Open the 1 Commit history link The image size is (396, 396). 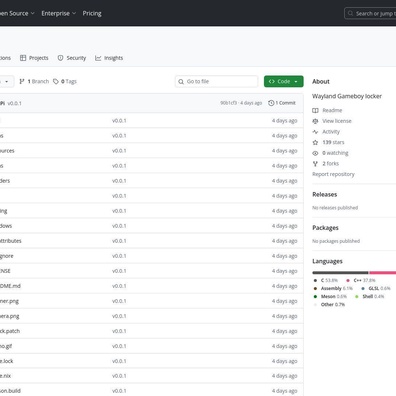point(282,103)
